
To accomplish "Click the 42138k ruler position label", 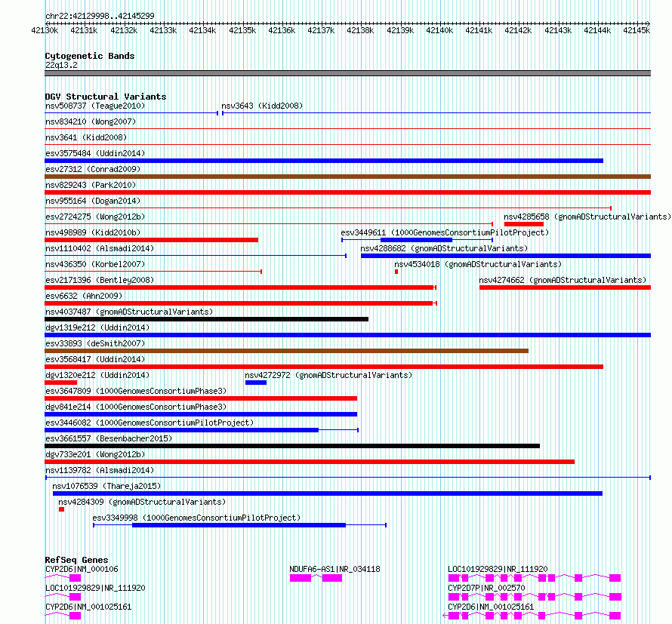I will click(x=360, y=30).
